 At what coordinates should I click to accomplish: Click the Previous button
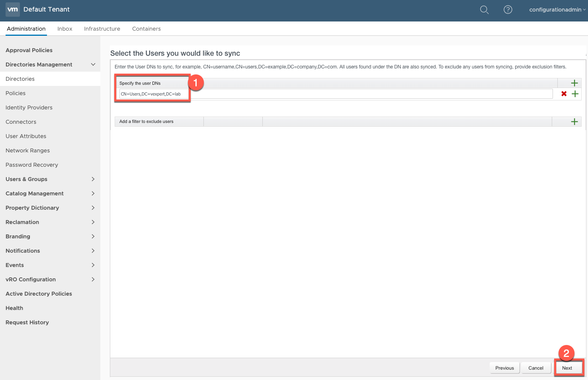tap(505, 368)
